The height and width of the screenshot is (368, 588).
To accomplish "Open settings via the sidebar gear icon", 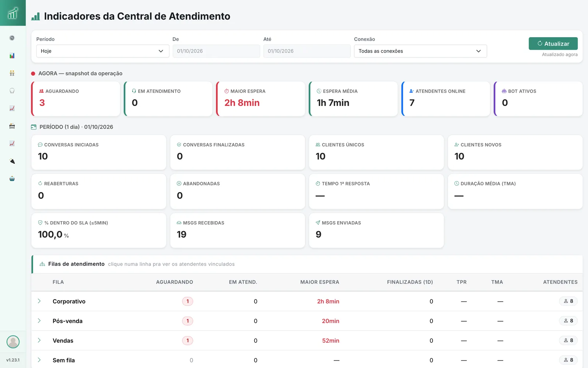I will (x=12, y=38).
